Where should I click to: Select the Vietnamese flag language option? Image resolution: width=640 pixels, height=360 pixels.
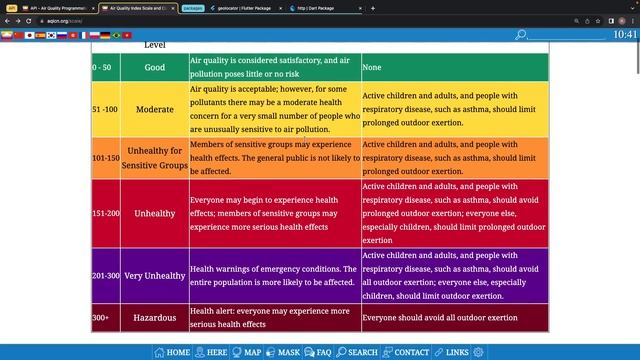pos(127,36)
